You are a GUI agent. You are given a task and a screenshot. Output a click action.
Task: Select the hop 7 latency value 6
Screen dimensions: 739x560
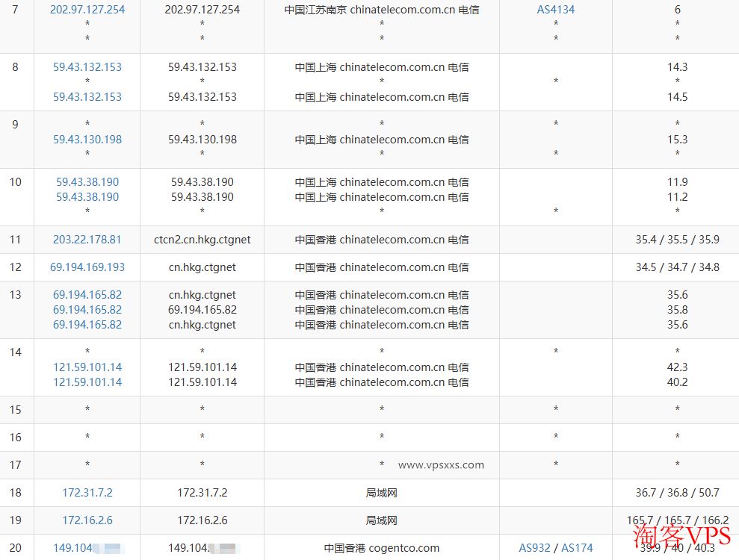point(677,10)
